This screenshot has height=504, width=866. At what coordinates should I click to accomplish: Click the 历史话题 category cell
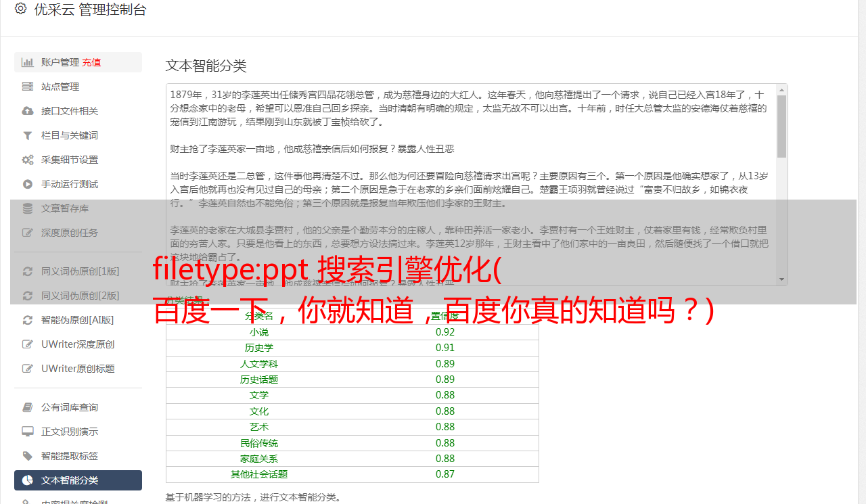pyautogui.click(x=258, y=380)
